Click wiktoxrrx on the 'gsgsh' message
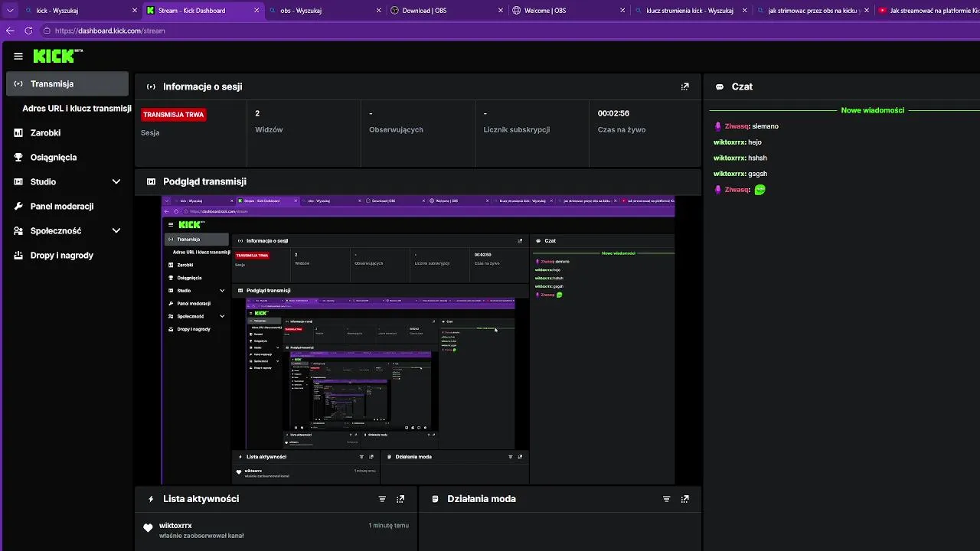 click(729, 174)
